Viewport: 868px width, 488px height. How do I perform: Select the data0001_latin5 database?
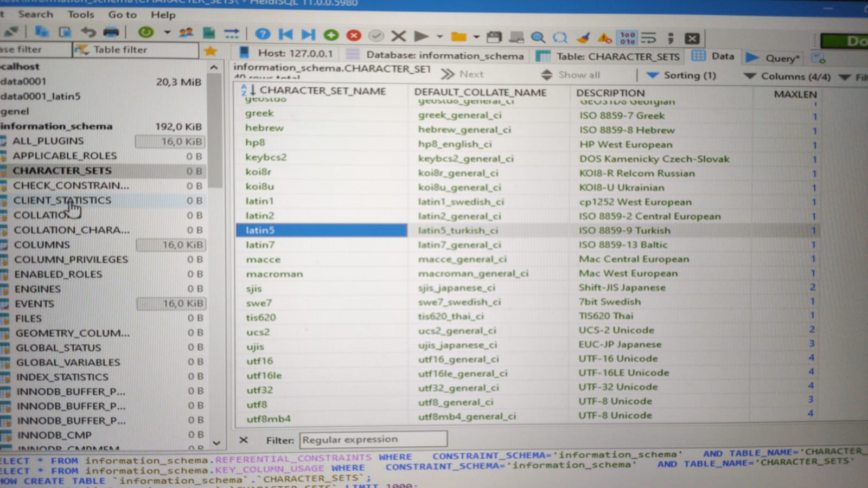click(x=40, y=96)
